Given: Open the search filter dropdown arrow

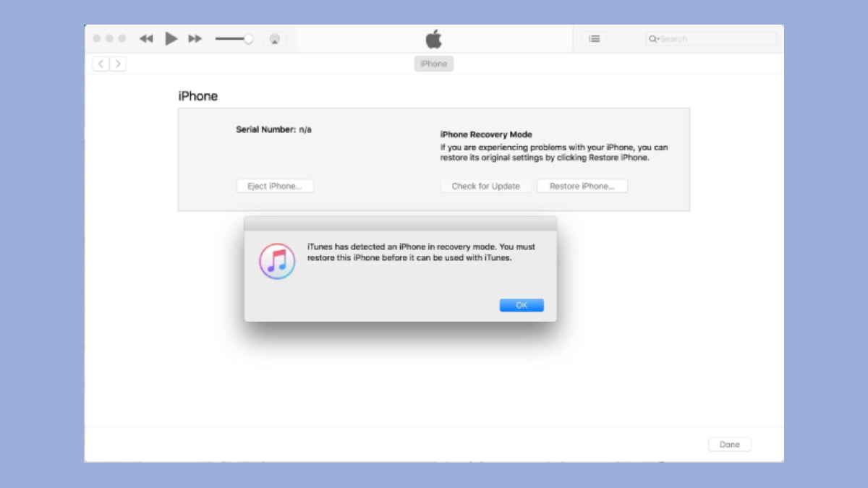Looking at the screenshot, I should click(x=660, y=38).
